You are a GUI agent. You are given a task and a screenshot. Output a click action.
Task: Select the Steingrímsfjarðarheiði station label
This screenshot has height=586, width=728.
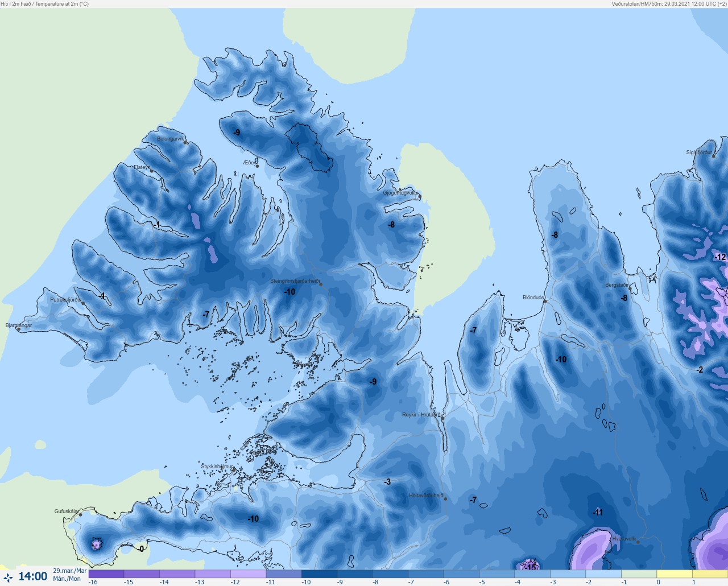pyautogui.click(x=295, y=281)
